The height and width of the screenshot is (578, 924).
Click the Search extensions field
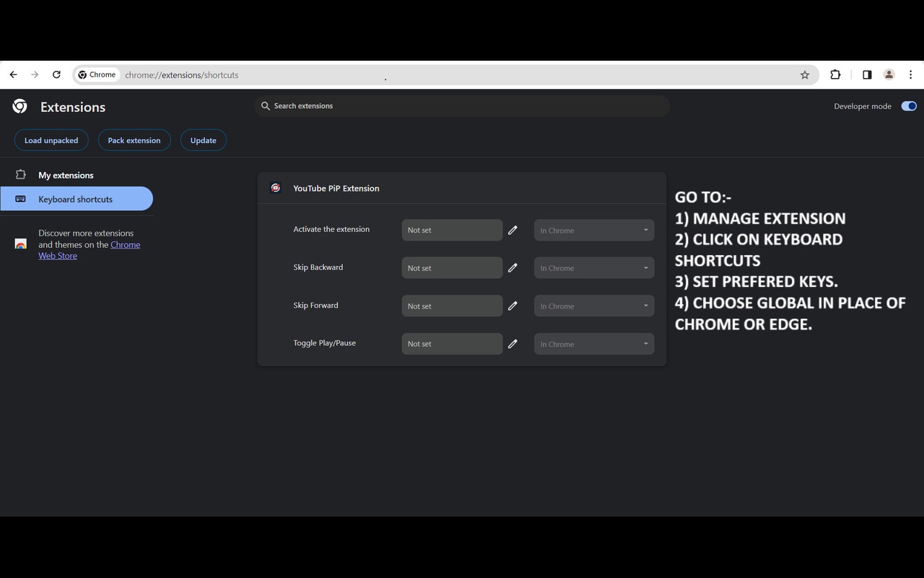click(x=462, y=105)
